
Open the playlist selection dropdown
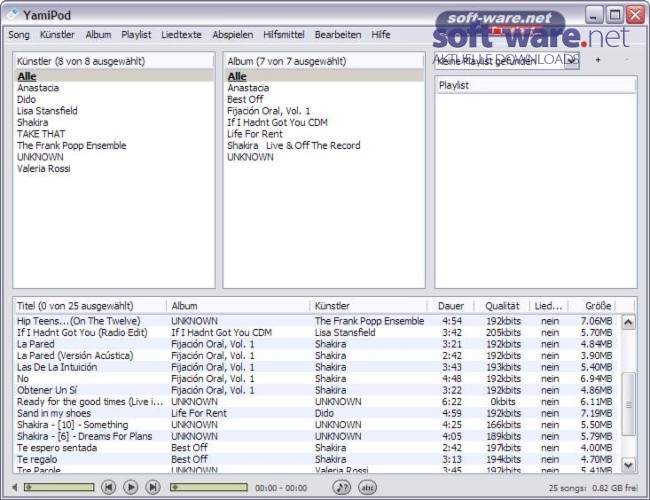point(572,61)
